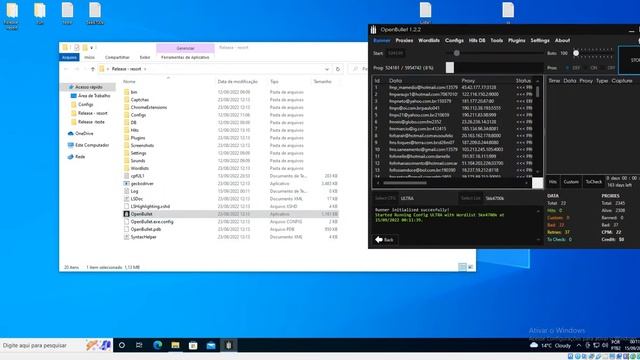Screen dimensions: 640x360
Task: Click the Start value input field
Action: [x=395, y=53]
